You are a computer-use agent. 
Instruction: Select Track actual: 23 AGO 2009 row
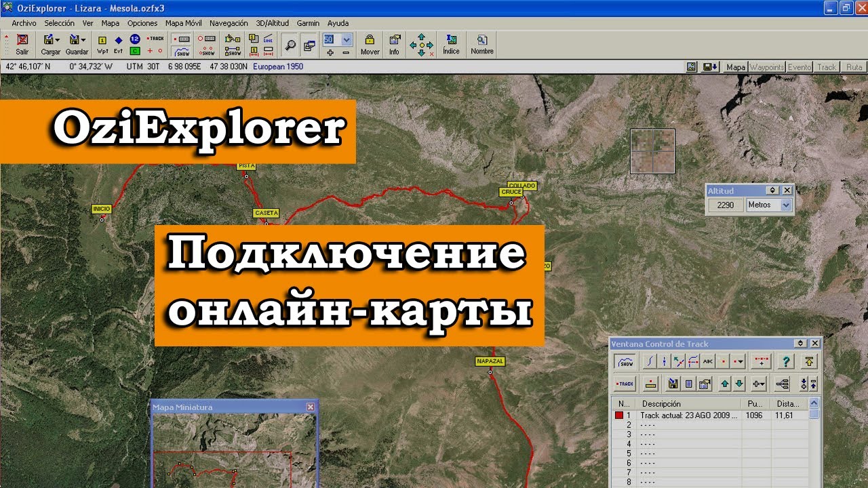coord(710,415)
